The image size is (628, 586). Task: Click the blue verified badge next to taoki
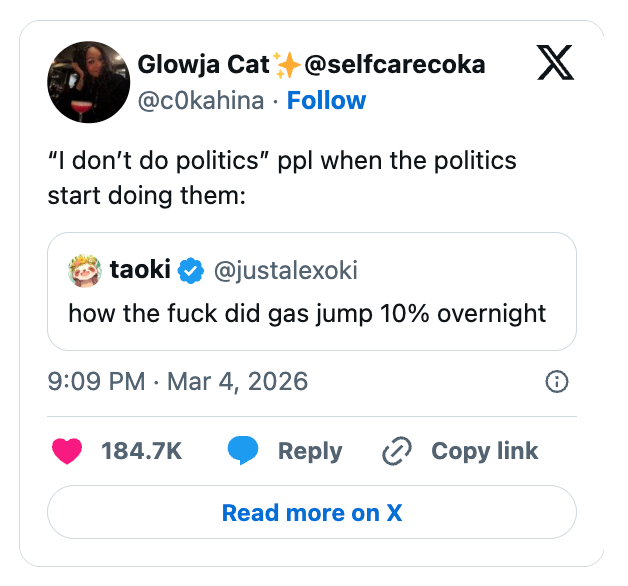[x=191, y=270]
